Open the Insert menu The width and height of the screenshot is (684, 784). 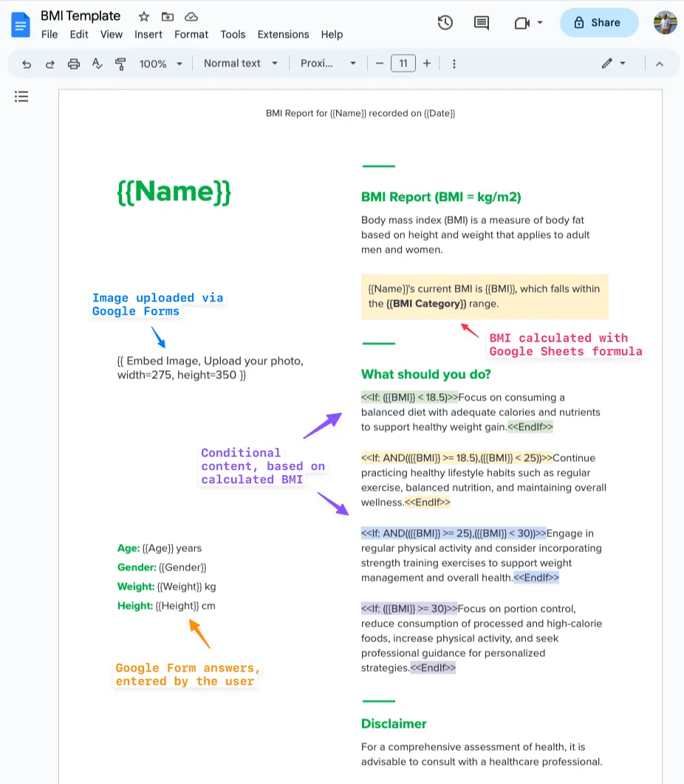(148, 34)
